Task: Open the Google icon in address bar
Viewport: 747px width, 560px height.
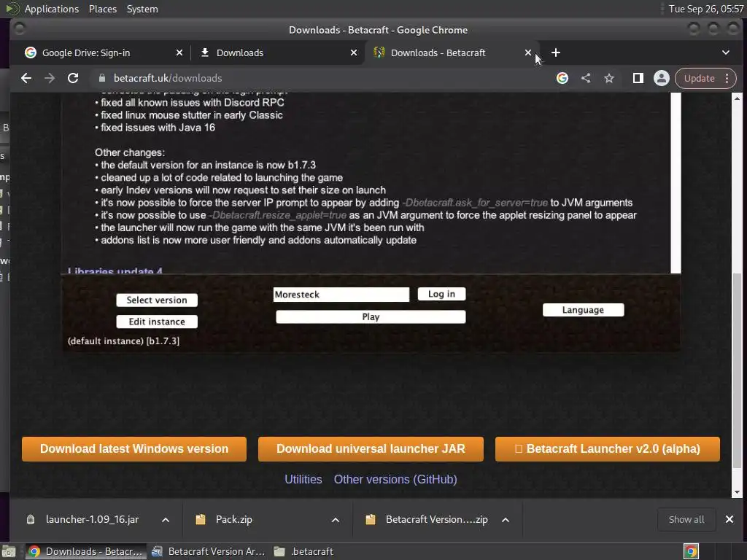Action: tap(562, 78)
